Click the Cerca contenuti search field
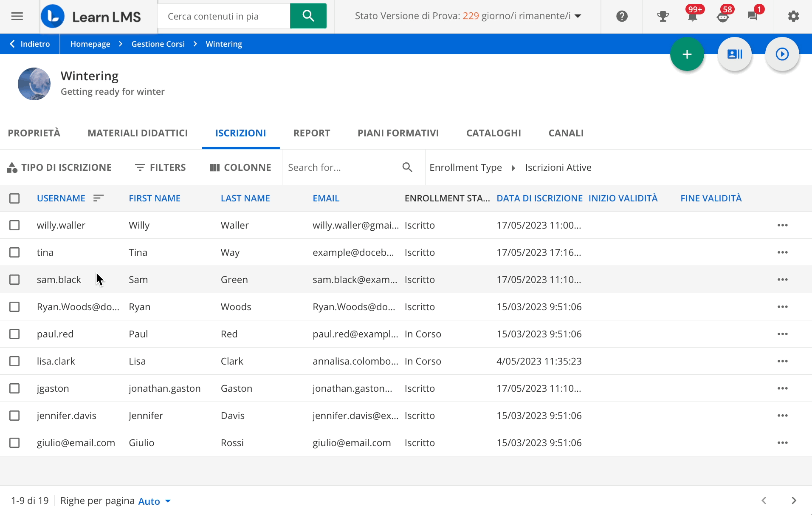Viewport: 812px width, 515px height. pyautogui.click(x=224, y=16)
